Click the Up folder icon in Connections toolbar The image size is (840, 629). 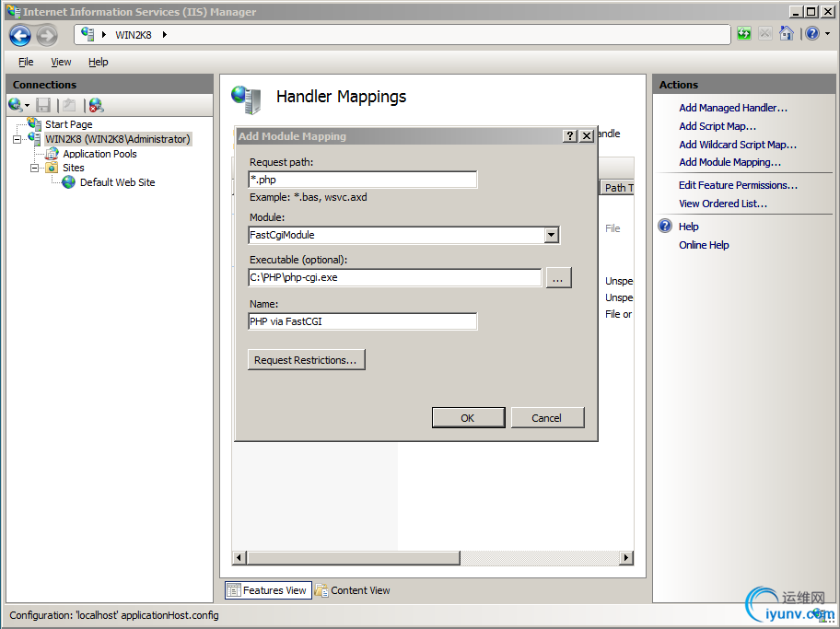click(x=69, y=105)
